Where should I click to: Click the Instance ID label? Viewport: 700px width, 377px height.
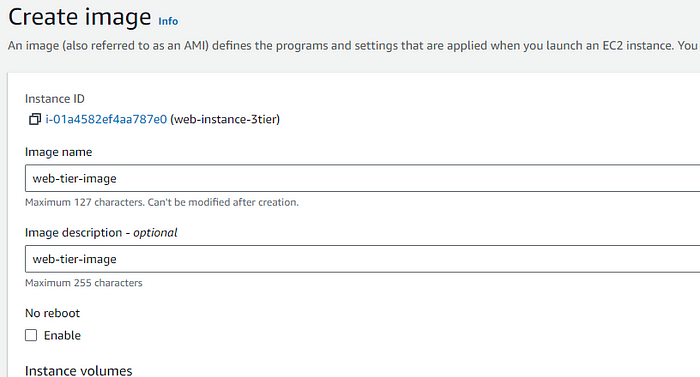pos(54,99)
